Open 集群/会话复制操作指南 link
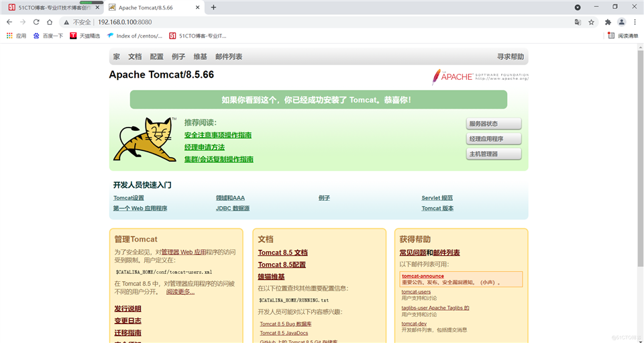 219,159
